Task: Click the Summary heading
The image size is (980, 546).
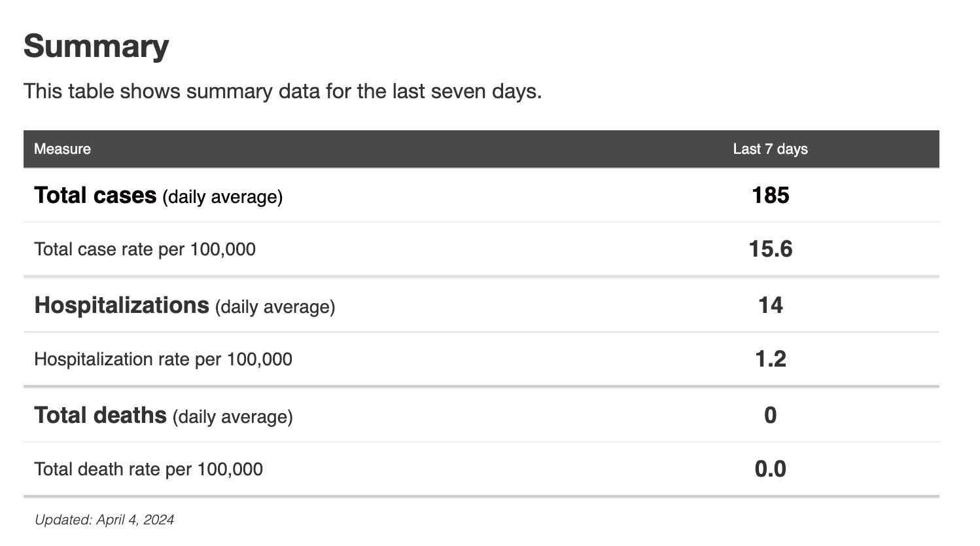Action: pos(96,46)
